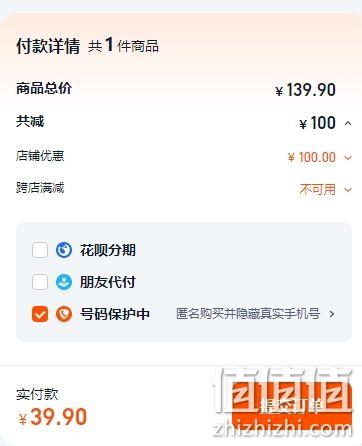This screenshot has width=362, height=446.
Task: Collapse the 共减 discount breakdown chevron
Action: pyautogui.click(x=348, y=123)
